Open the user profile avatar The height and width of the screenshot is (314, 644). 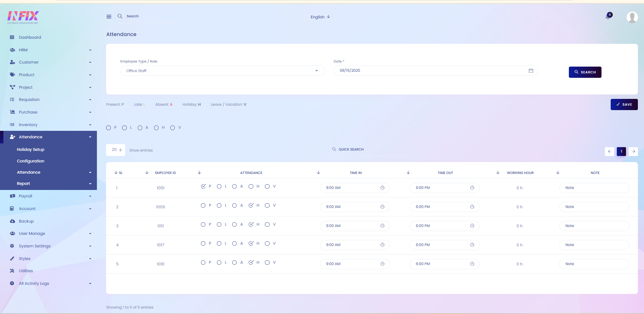pyautogui.click(x=632, y=17)
